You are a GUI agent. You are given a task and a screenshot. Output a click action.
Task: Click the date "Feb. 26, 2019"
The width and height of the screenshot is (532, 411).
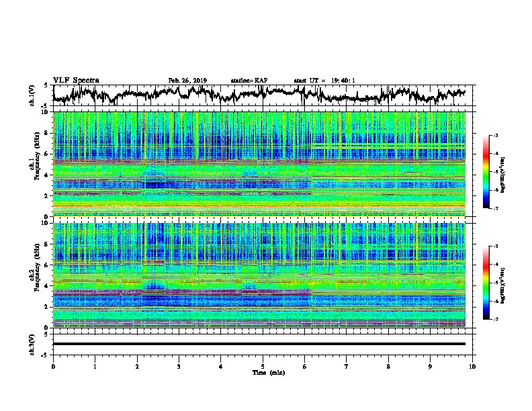[x=187, y=81]
